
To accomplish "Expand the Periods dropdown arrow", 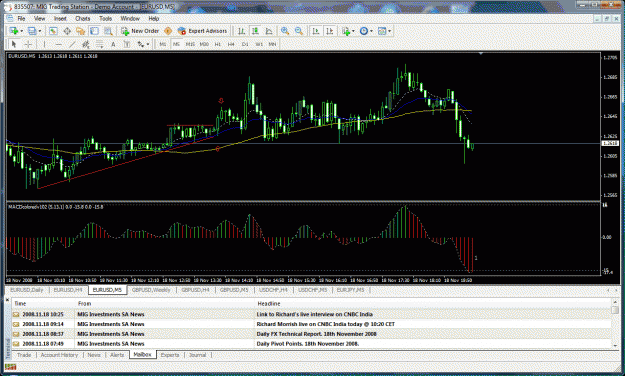I will coord(371,31).
